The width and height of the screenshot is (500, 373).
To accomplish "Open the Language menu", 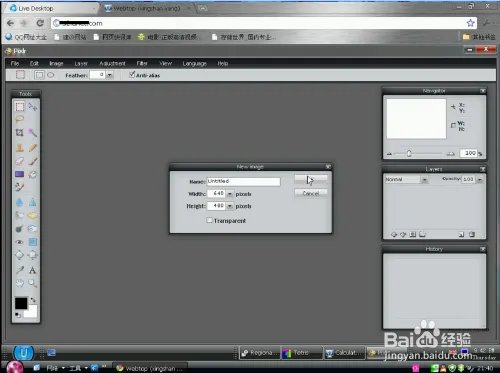I will tap(195, 63).
